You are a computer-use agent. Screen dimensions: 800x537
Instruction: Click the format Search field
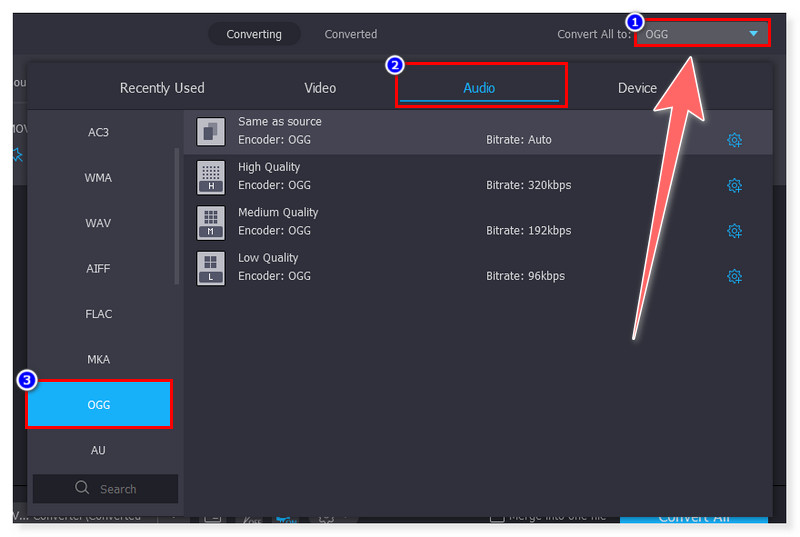click(x=106, y=489)
